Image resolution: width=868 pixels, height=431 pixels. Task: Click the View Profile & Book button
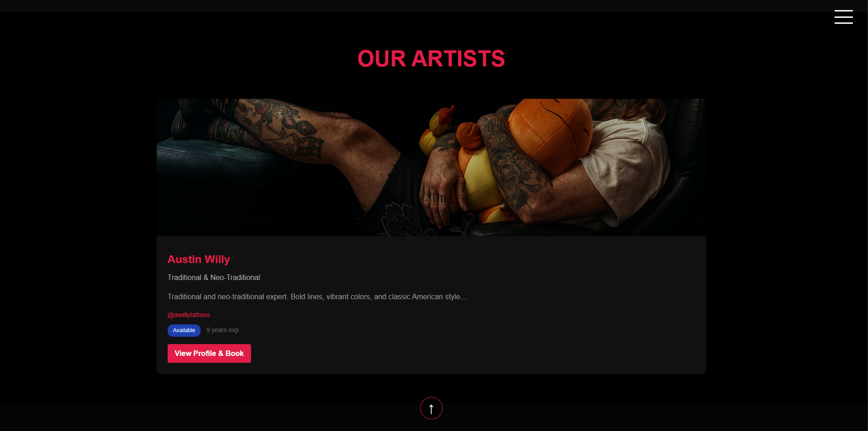click(x=209, y=353)
